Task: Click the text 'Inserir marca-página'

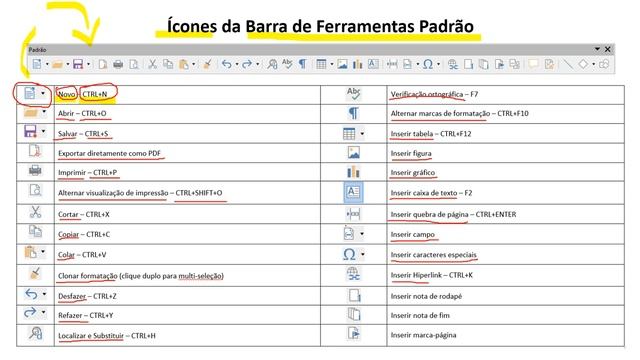Action: tap(423, 335)
